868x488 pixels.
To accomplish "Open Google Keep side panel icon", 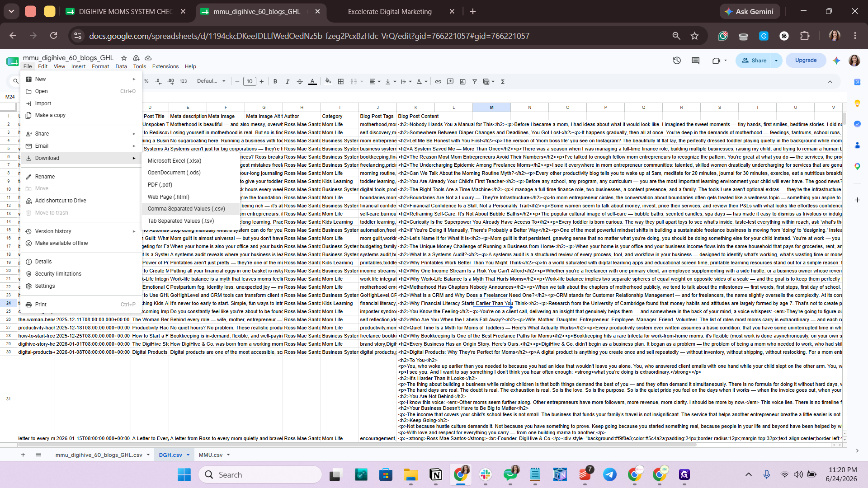I will (x=857, y=103).
